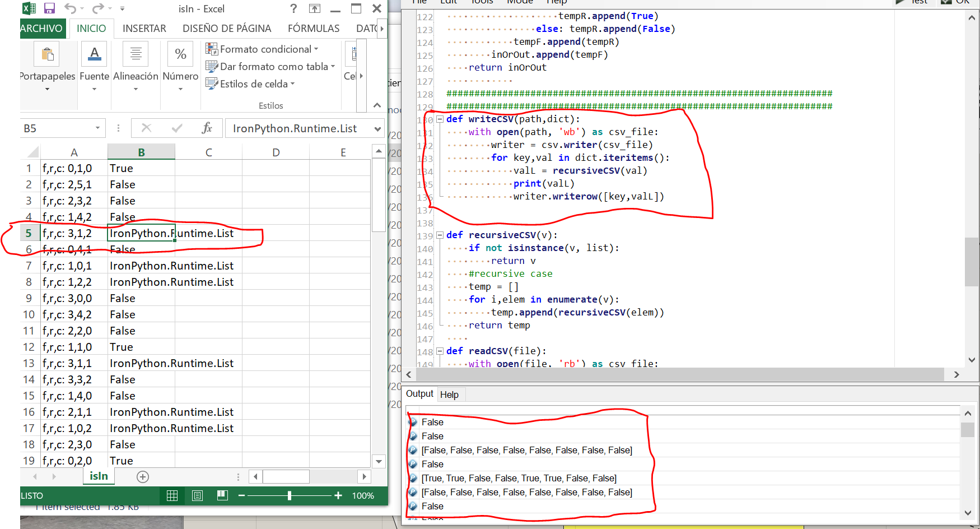Screen dimensions: 980x529
Task: Collapse the readCSV function fold marker
Action: pyautogui.click(x=440, y=351)
